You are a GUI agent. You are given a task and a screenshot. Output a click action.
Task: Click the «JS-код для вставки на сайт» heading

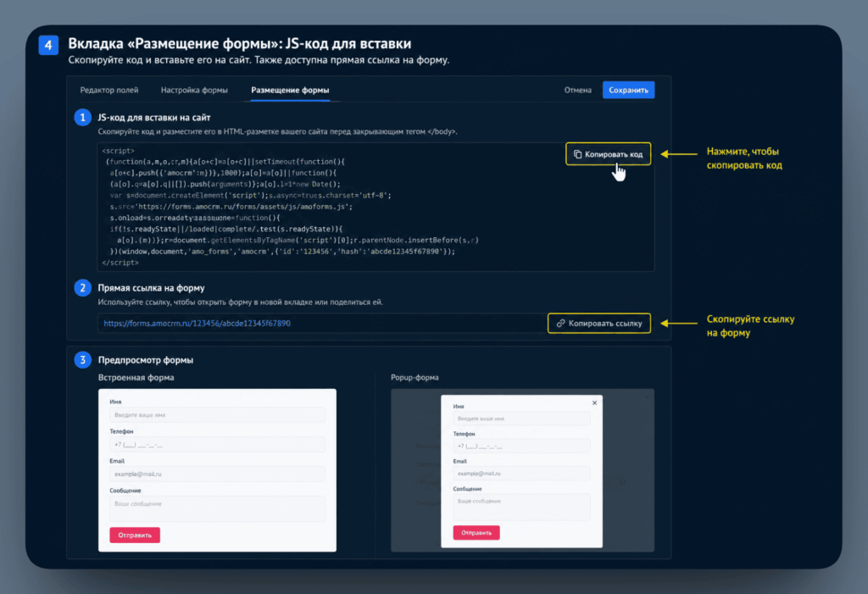pyautogui.click(x=154, y=118)
